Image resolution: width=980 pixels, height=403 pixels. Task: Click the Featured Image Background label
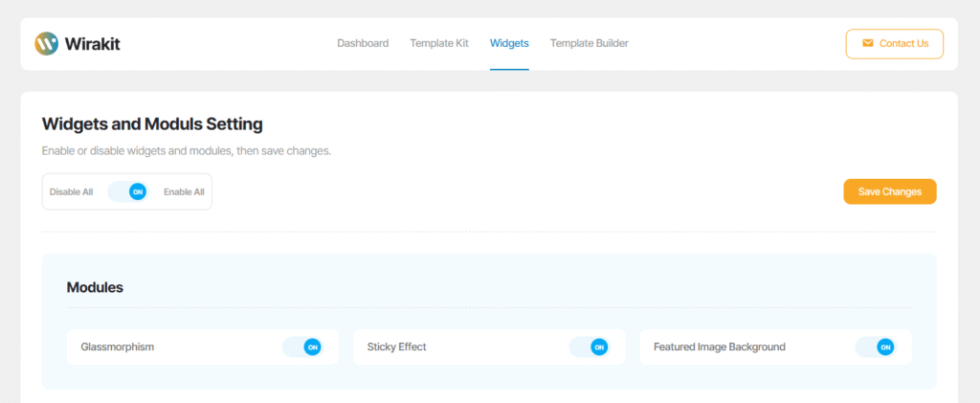pyautogui.click(x=719, y=347)
